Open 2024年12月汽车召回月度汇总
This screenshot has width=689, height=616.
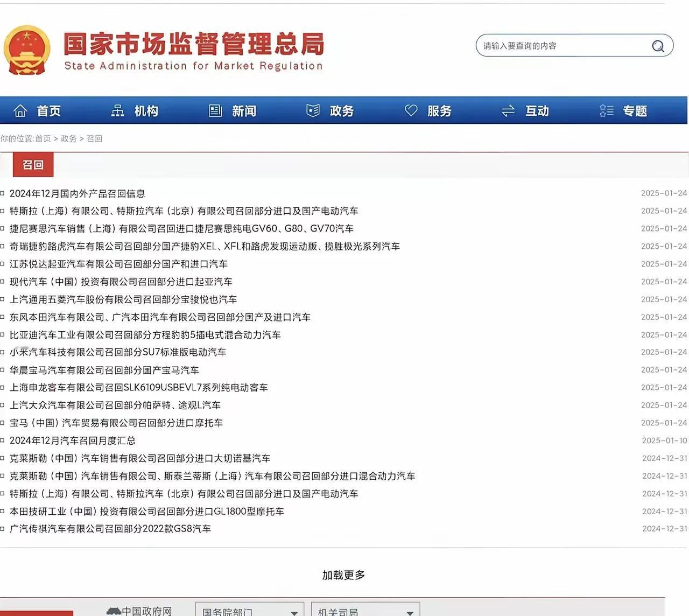(73, 440)
